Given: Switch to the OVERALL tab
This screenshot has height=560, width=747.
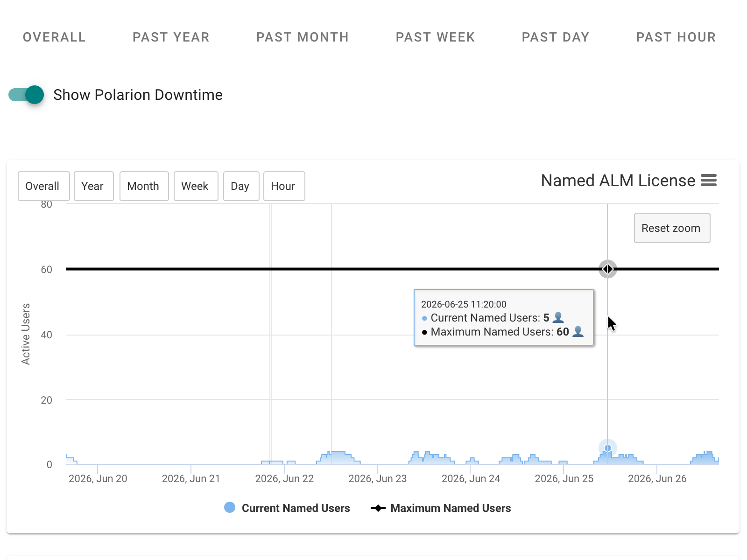Looking at the screenshot, I should 54,37.
